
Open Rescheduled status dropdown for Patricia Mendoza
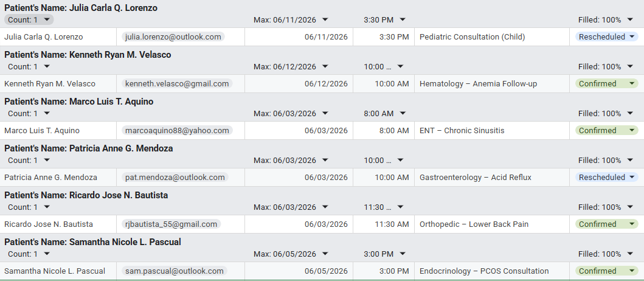point(607,178)
